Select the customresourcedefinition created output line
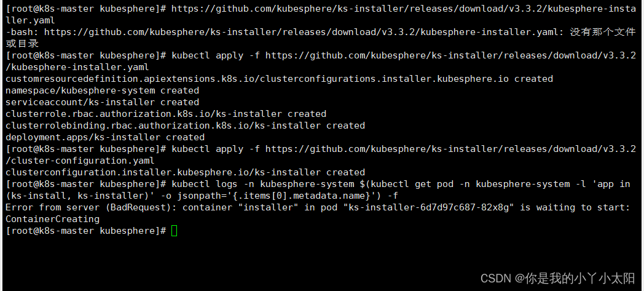This screenshot has height=291, width=644. click(279, 79)
